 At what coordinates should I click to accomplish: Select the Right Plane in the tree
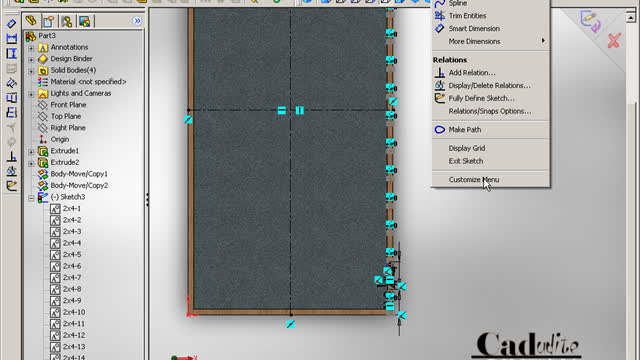[68, 128]
